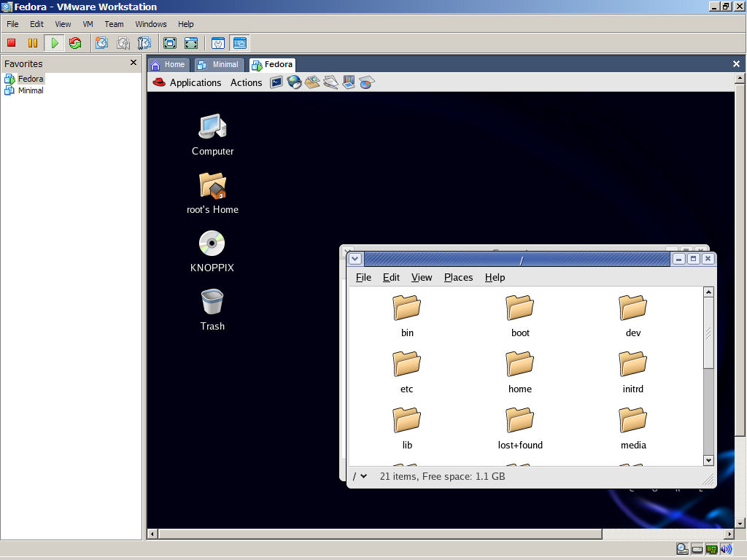This screenshot has width=747, height=560.
Task: Click the down arrow on file browser scrollbar
Action: click(708, 461)
